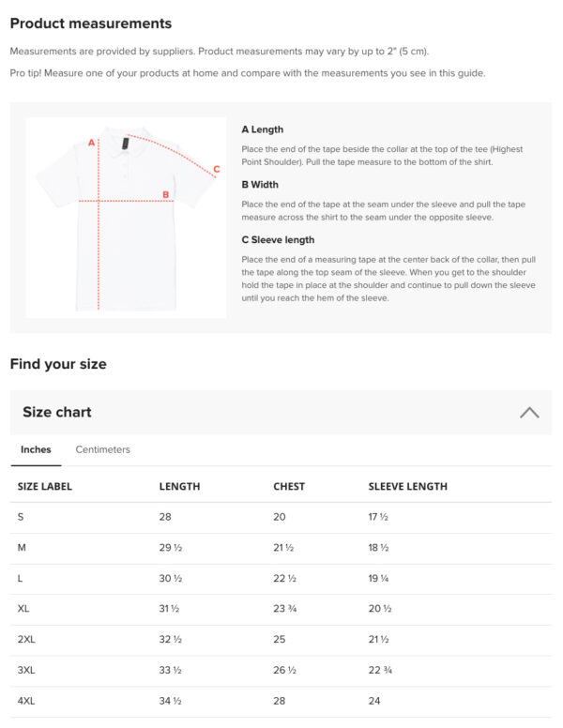
Task: Select the Inches tab
Action: point(36,449)
